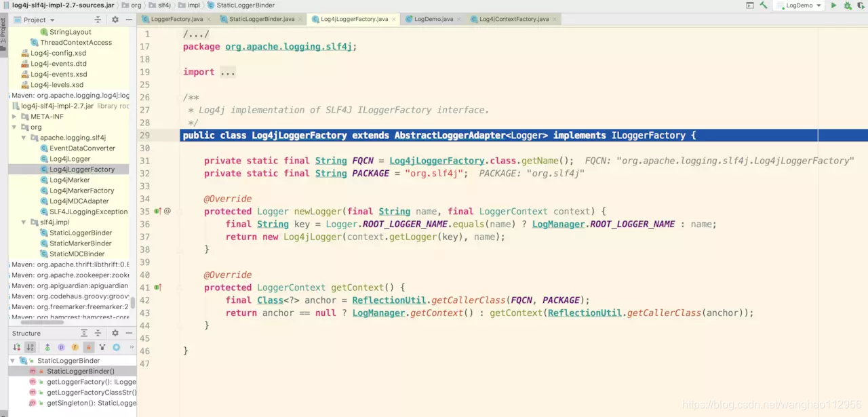Toggle show properties in Structure
Screen dimensions: 868x417
(x=61, y=347)
